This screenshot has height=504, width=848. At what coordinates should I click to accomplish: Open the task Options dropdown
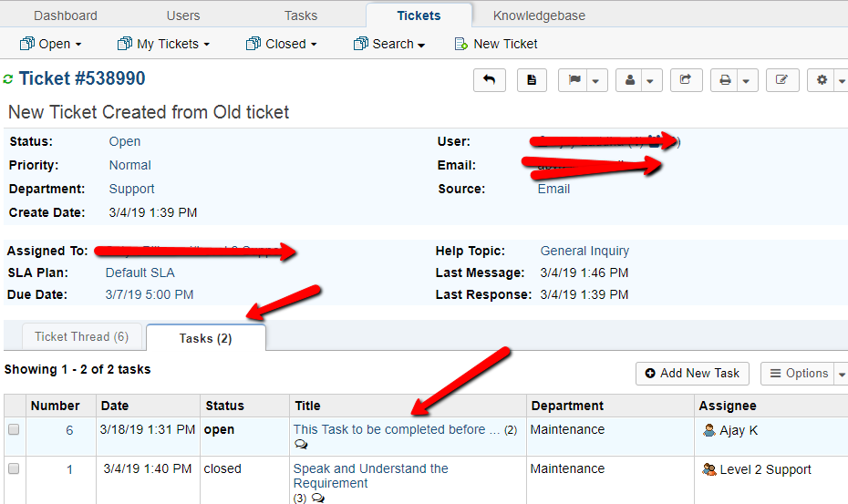point(803,374)
